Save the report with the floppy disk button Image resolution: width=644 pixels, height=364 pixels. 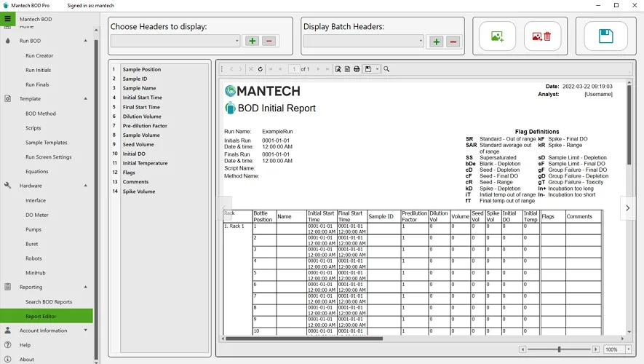[605, 36]
